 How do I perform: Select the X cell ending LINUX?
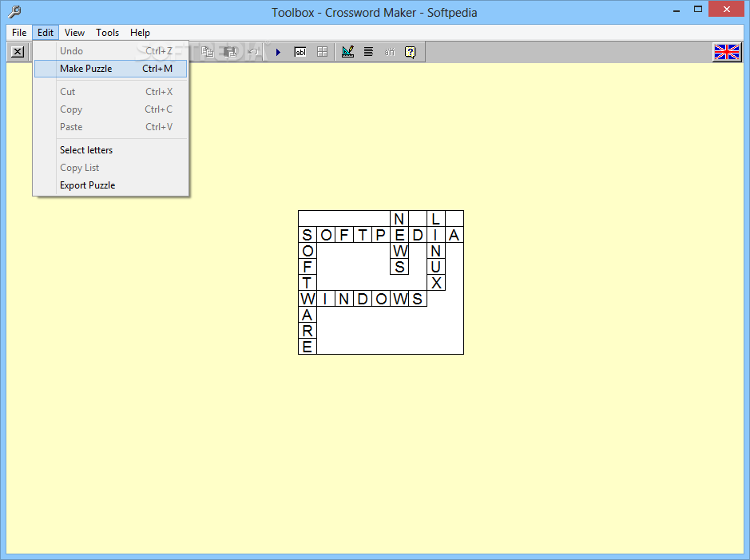point(436,283)
